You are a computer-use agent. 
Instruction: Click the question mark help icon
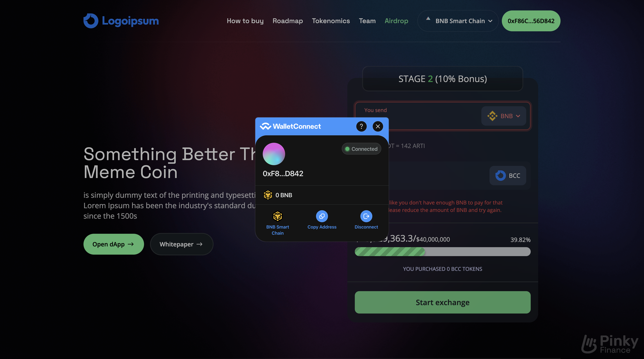click(361, 126)
